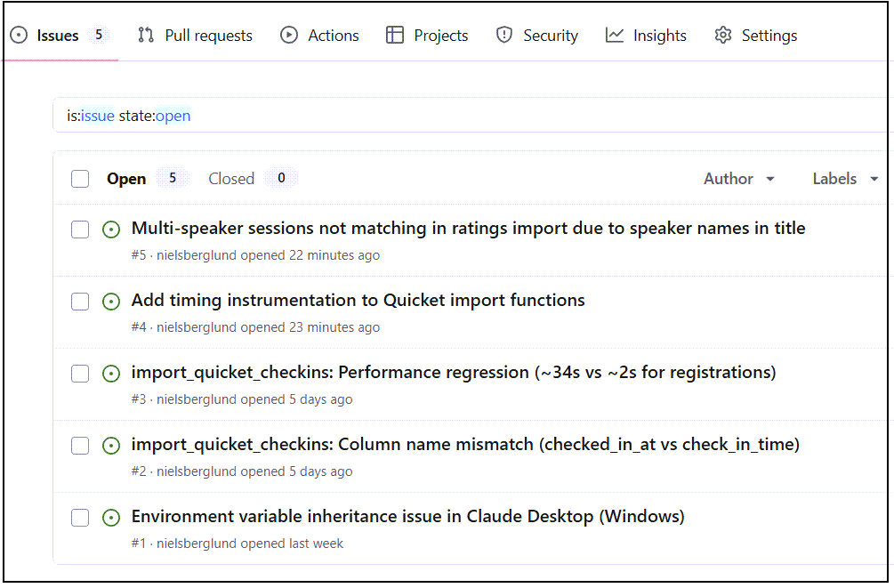This screenshot has width=894, height=588.
Task: Click the open-issue icon beside Column name mismatch
Action: [x=111, y=446]
